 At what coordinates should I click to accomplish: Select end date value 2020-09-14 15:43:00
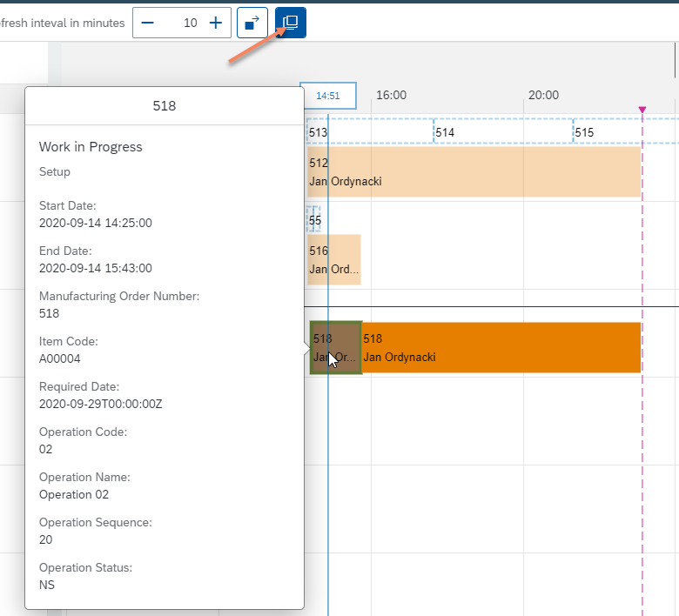click(x=96, y=268)
